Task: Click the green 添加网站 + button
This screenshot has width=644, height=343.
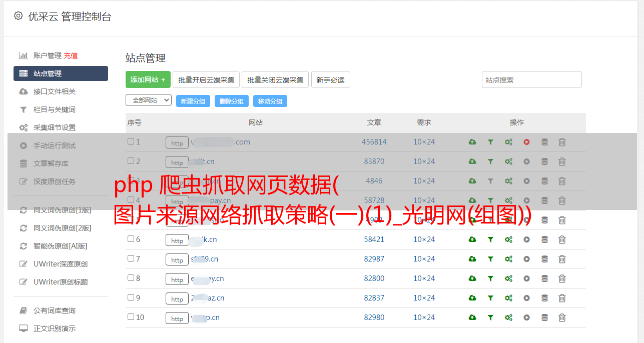Action: (148, 79)
